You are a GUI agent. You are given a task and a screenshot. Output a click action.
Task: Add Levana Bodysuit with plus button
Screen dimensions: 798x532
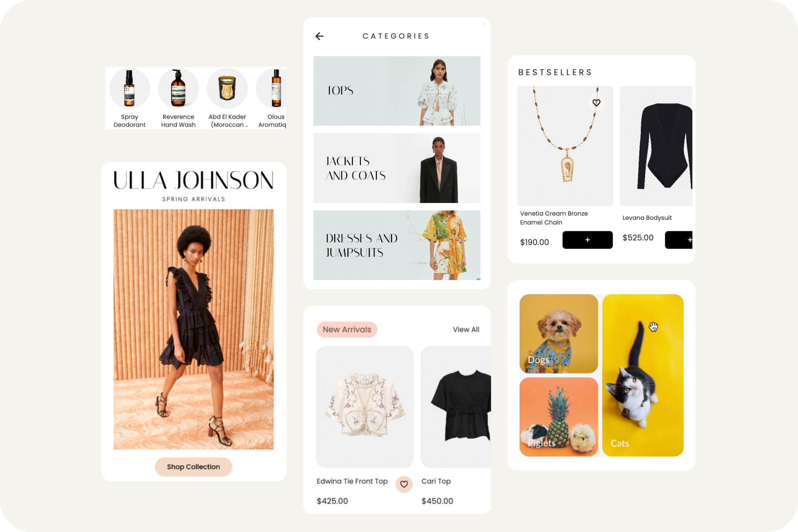coord(679,240)
